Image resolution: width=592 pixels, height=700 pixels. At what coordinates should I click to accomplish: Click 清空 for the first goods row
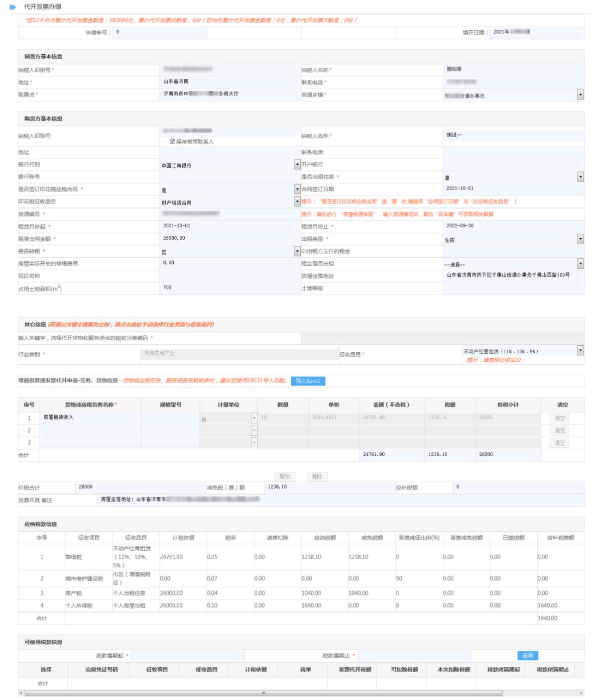560,418
